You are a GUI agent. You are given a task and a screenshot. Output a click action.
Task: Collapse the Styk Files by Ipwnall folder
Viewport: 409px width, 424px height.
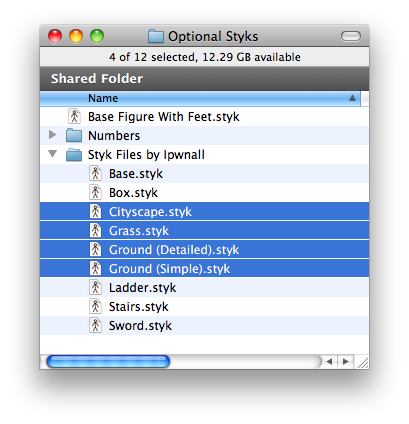pyautogui.click(x=52, y=154)
